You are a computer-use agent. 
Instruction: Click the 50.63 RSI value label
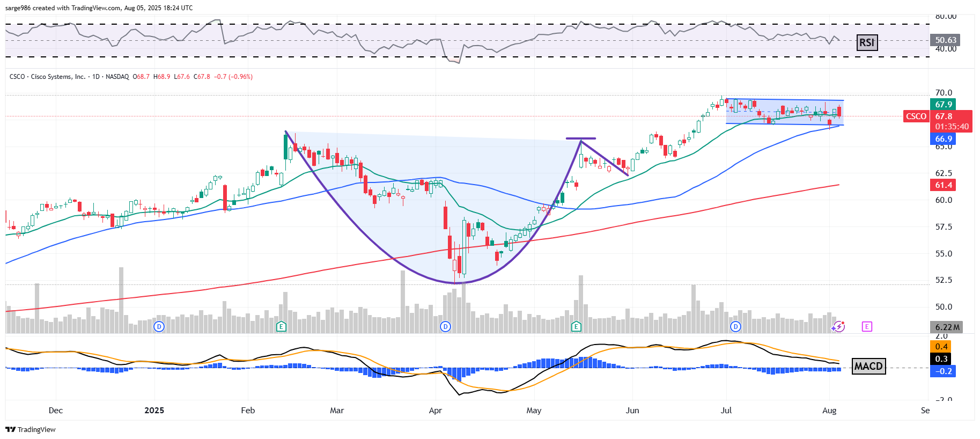pyautogui.click(x=946, y=40)
